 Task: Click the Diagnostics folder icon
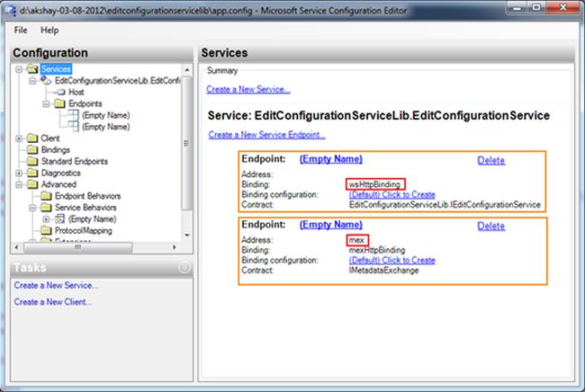(x=32, y=173)
